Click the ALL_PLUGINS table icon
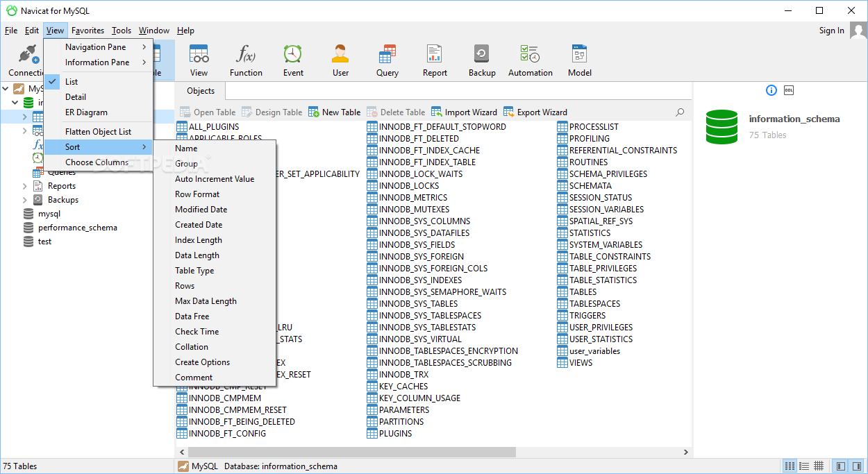Screen dimensions: 868x474 182,127
